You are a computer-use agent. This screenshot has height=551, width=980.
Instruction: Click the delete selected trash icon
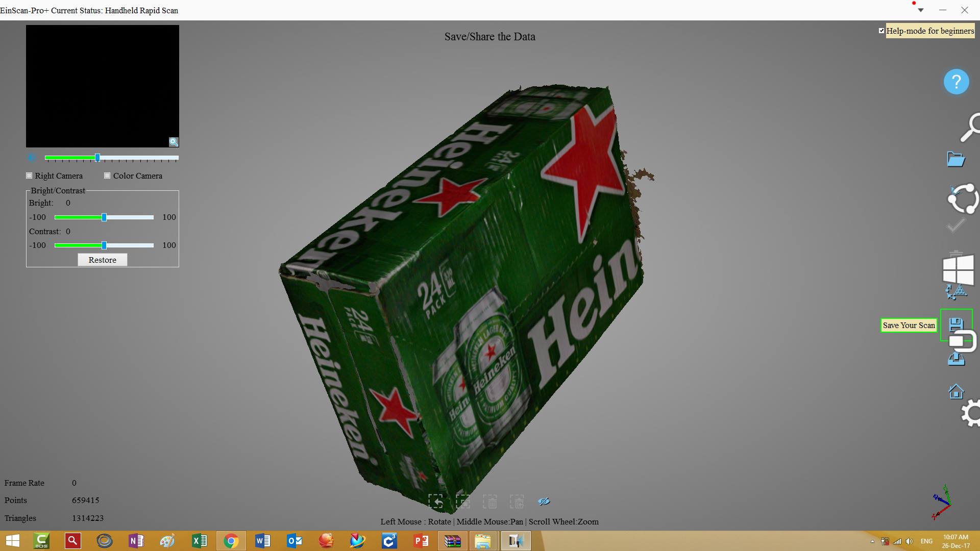(490, 502)
